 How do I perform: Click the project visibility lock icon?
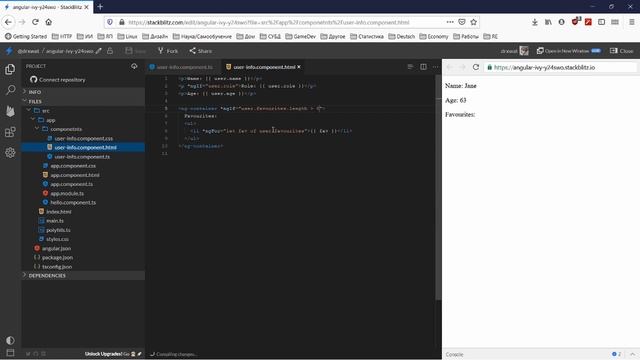pos(110,51)
